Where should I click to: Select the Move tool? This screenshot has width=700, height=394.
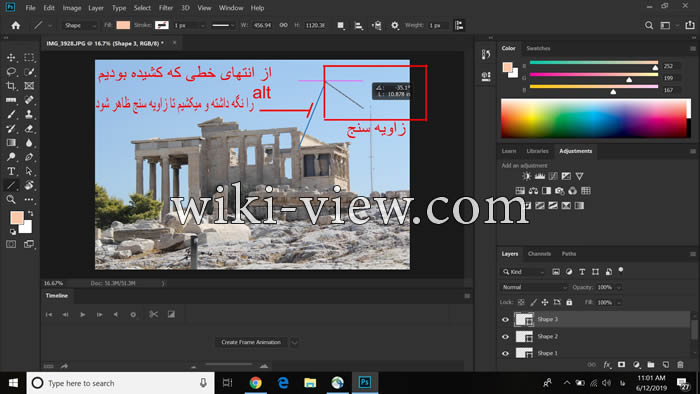11,58
